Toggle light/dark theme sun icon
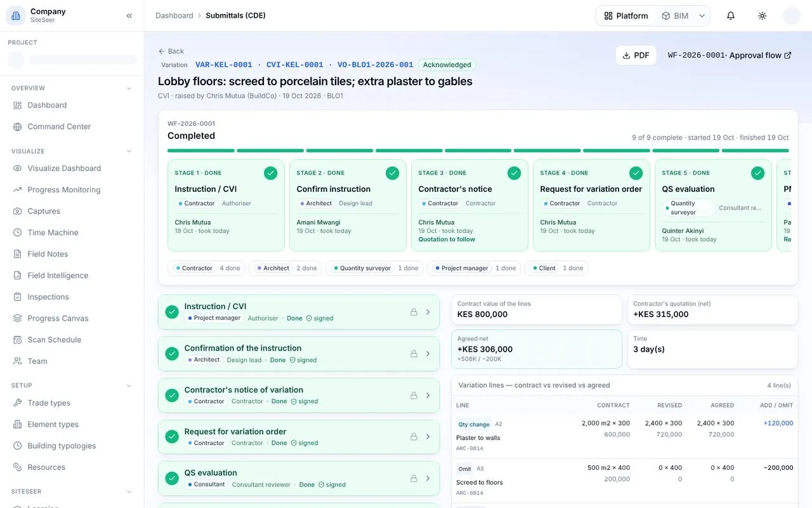Screen dimensions: 812x508 coord(763,16)
